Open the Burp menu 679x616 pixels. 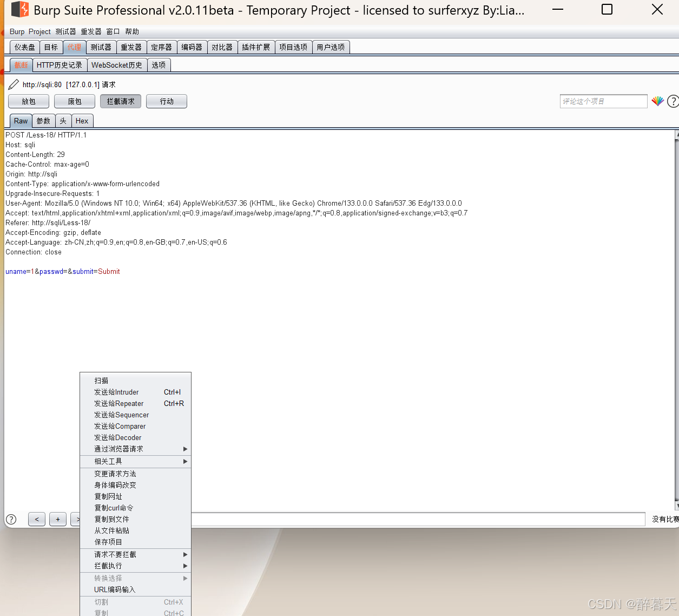[17, 31]
